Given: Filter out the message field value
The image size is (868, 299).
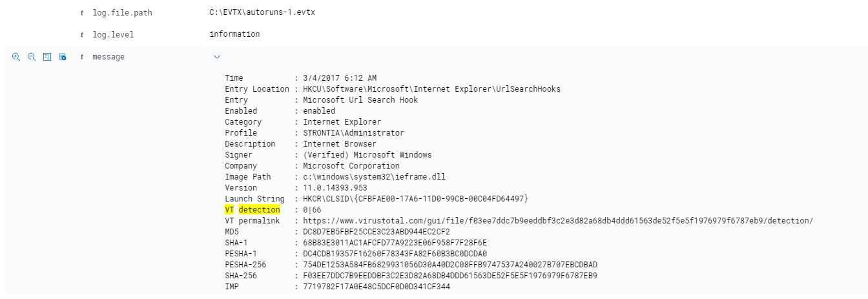Looking at the screenshot, I should 32,57.
